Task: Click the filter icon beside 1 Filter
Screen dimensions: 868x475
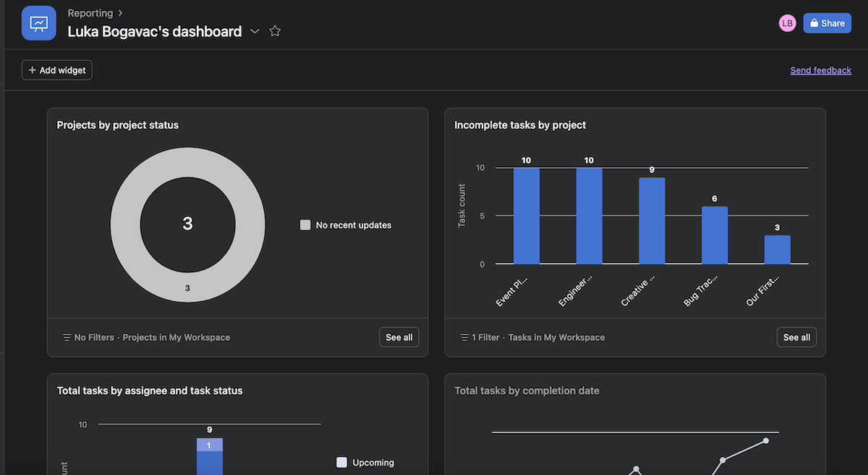Action: point(464,337)
